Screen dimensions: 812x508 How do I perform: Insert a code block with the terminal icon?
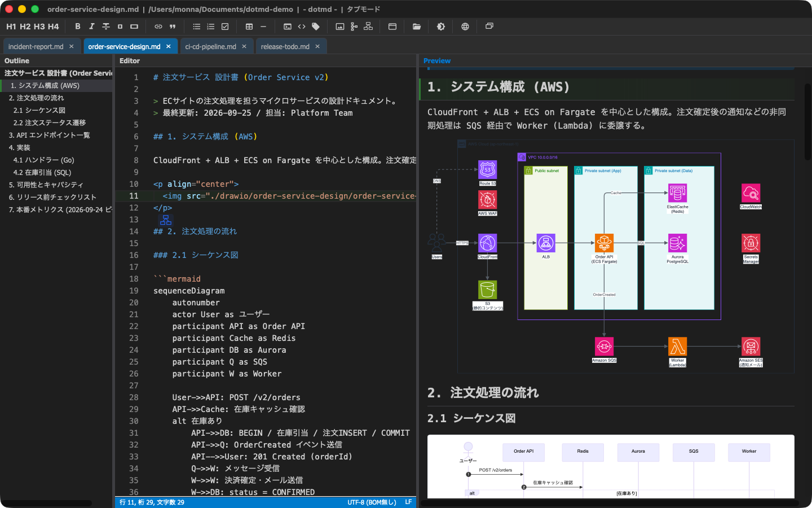(288, 27)
